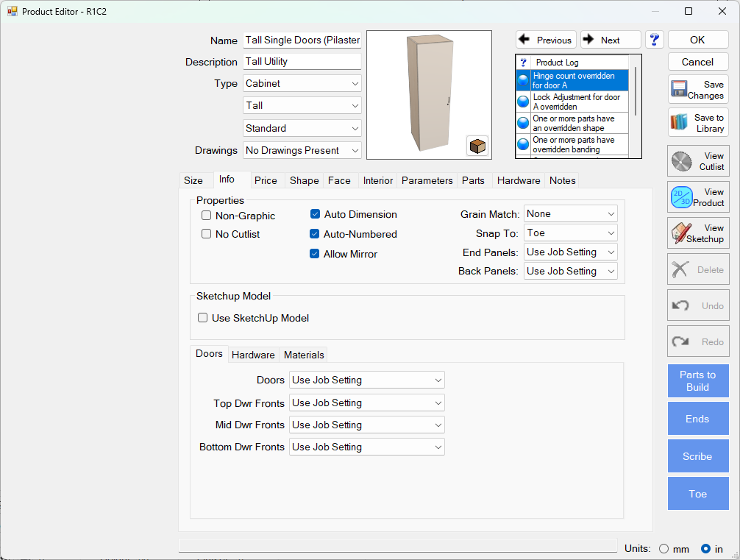Open the Top Dwr Fronts dropdown
The height and width of the screenshot is (560, 740).
366,403
